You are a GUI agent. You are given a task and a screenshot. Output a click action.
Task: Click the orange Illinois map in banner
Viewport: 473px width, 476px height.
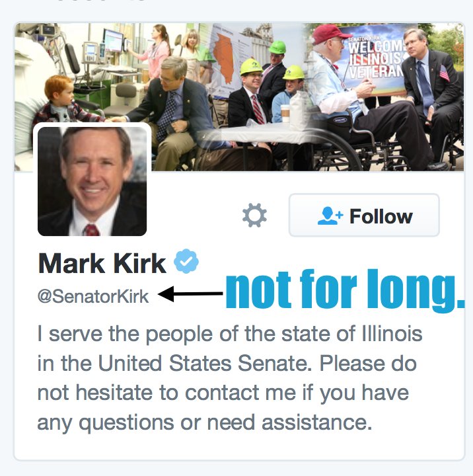click(225, 58)
